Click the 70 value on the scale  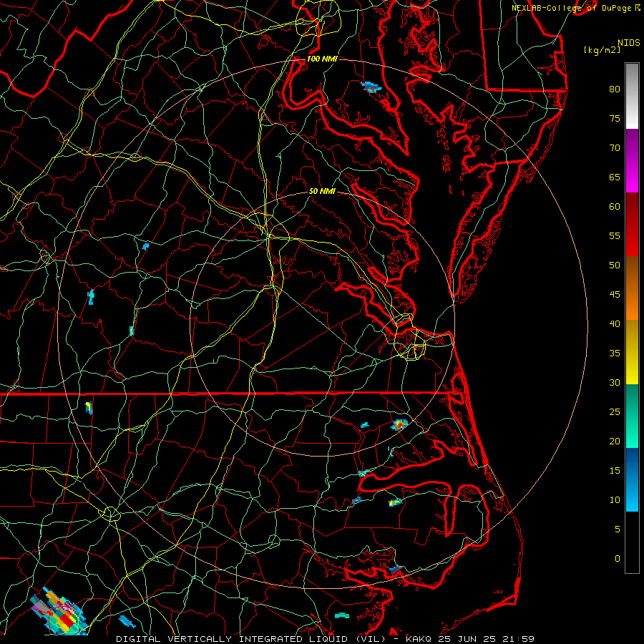(x=615, y=148)
